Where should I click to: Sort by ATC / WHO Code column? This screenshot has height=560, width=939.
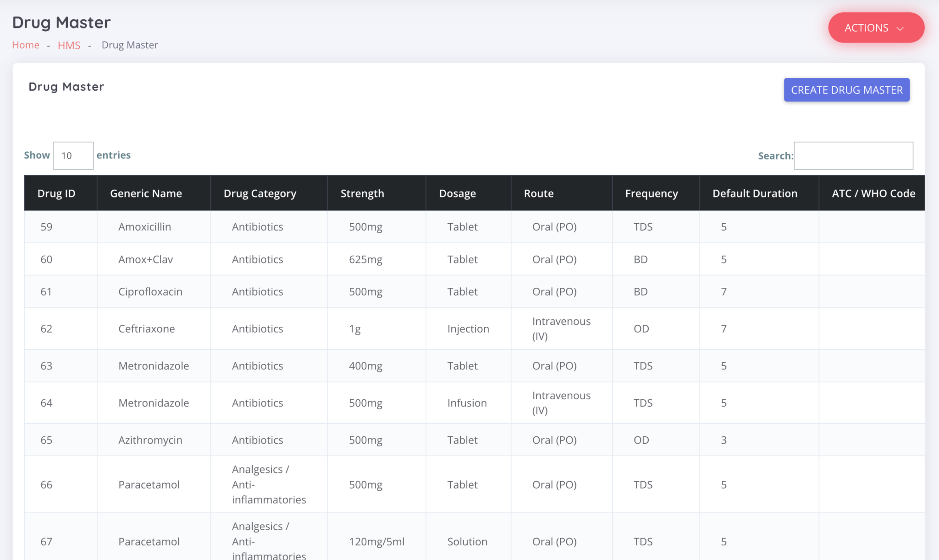pos(873,193)
